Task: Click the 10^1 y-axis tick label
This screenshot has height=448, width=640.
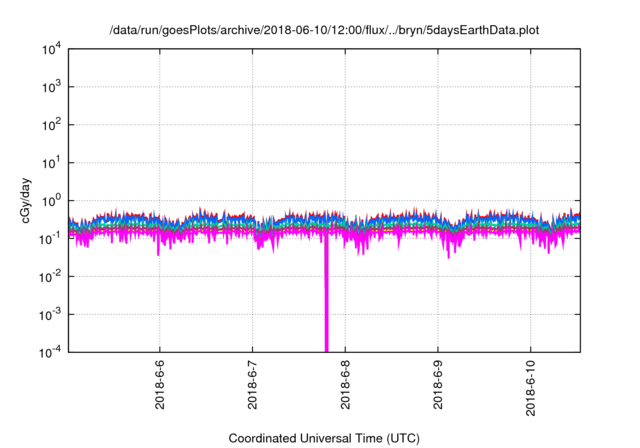Action: [51, 164]
